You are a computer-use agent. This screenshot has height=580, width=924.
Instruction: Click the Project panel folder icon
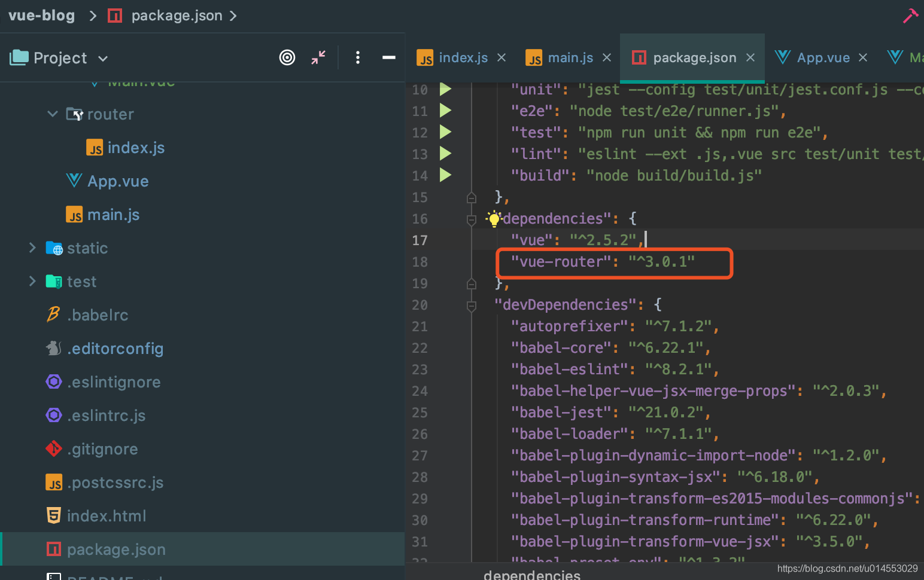point(19,57)
